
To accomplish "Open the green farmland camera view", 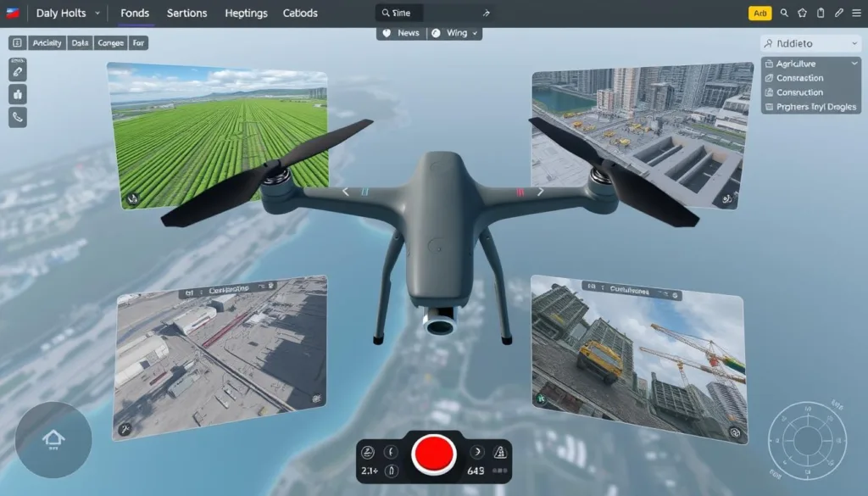I will [220, 136].
